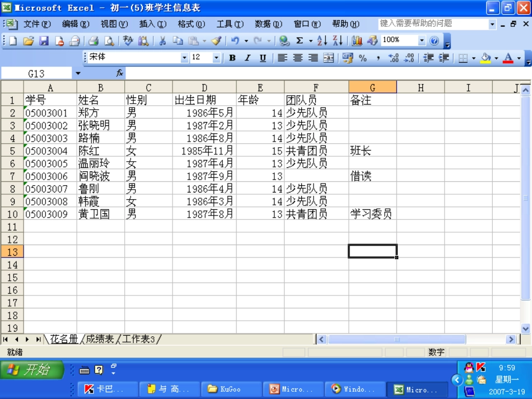Click the horizontal scrollbar thumb
532x399 pixels.
coord(396,339)
